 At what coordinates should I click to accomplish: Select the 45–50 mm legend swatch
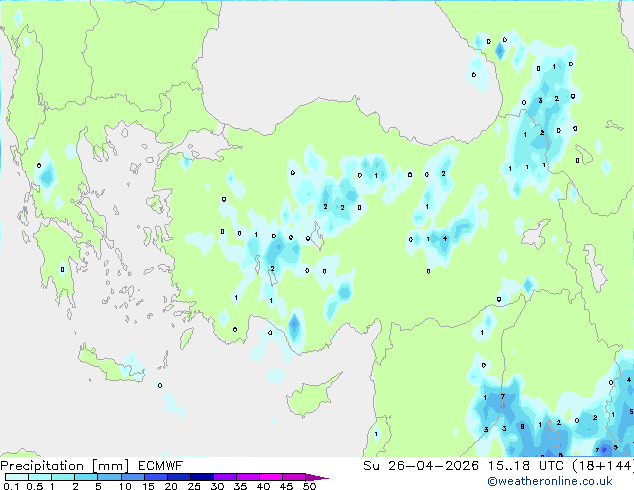(x=294, y=477)
